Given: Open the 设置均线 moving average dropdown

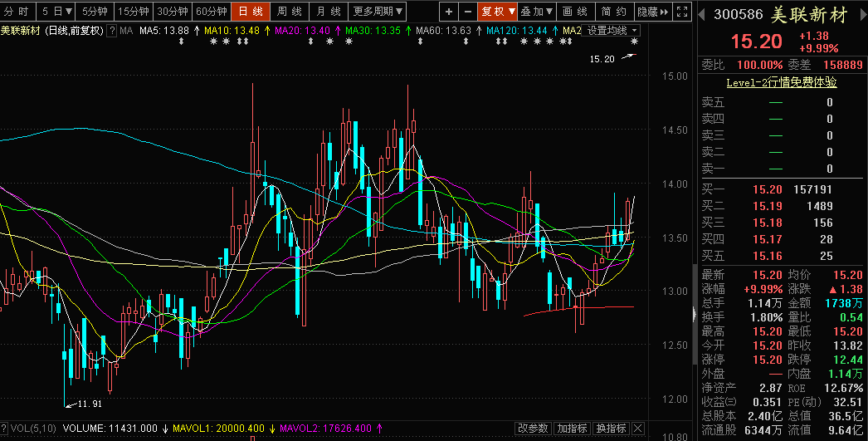Looking at the screenshot, I should (612, 30).
